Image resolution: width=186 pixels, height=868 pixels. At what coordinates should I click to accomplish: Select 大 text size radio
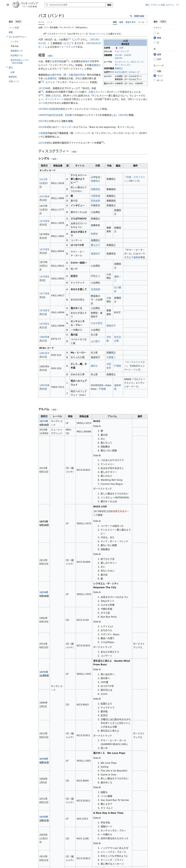tap(155, 42)
